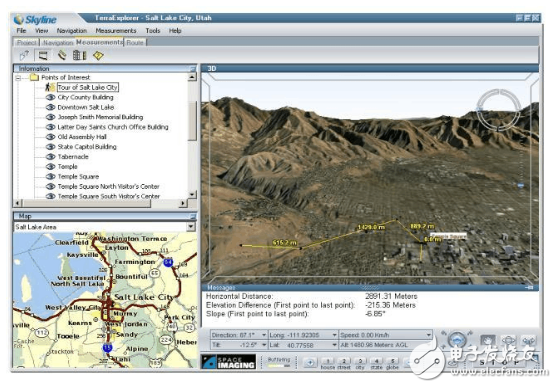Open the Direction field dropdown arrow
This screenshot has height=388, width=557.
tap(264, 335)
